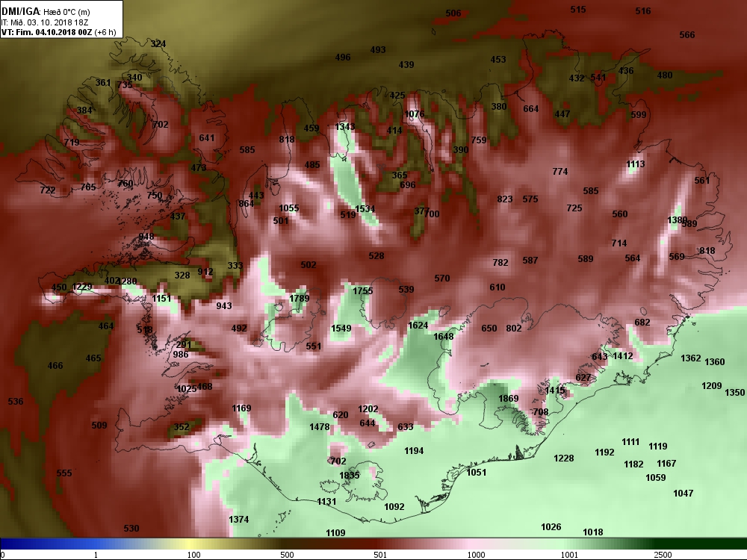Click the map value '1624'
The width and height of the screenshot is (747, 560).
point(418,326)
